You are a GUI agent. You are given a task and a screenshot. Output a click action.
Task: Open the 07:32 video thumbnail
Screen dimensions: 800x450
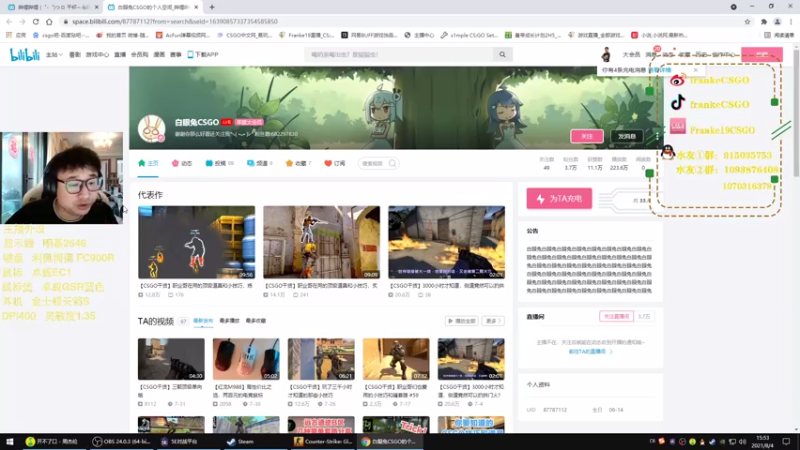(x=396, y=359)
